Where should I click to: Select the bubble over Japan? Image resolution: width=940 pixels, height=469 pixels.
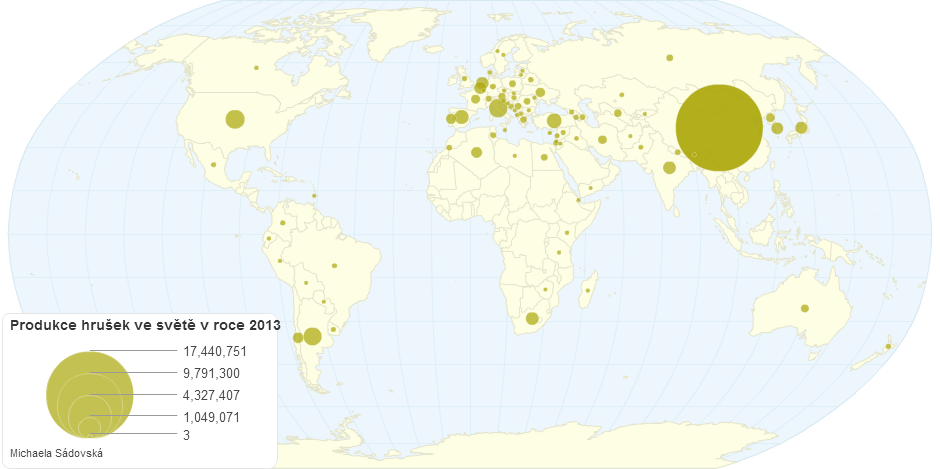pyautogui.click(x=800, y=127)
